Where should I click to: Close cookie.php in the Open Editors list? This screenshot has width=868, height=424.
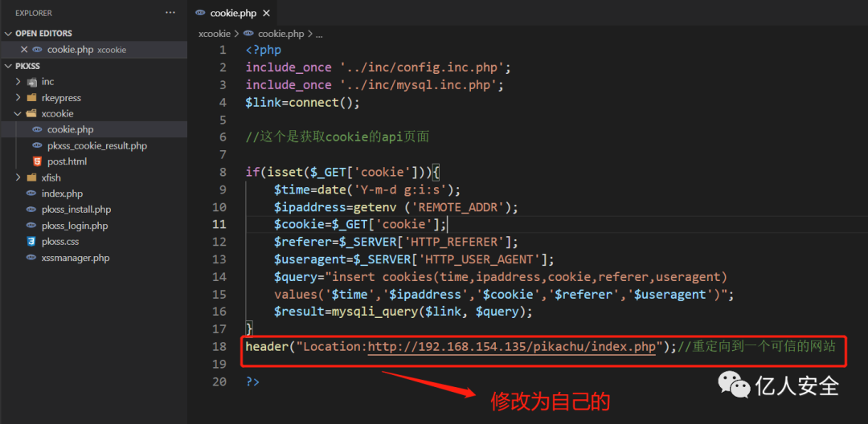(24, 49)
